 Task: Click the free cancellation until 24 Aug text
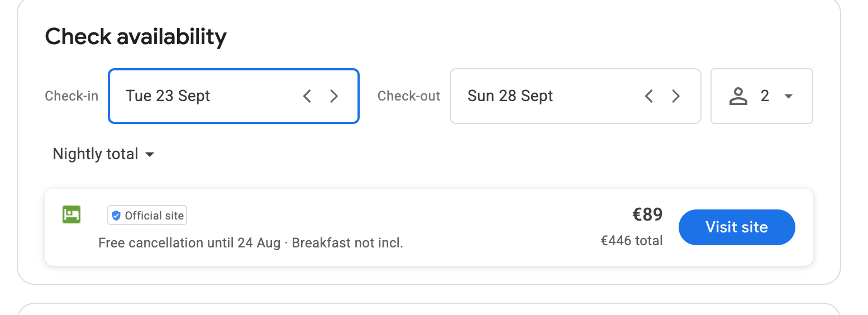click(x=189, y=243)
